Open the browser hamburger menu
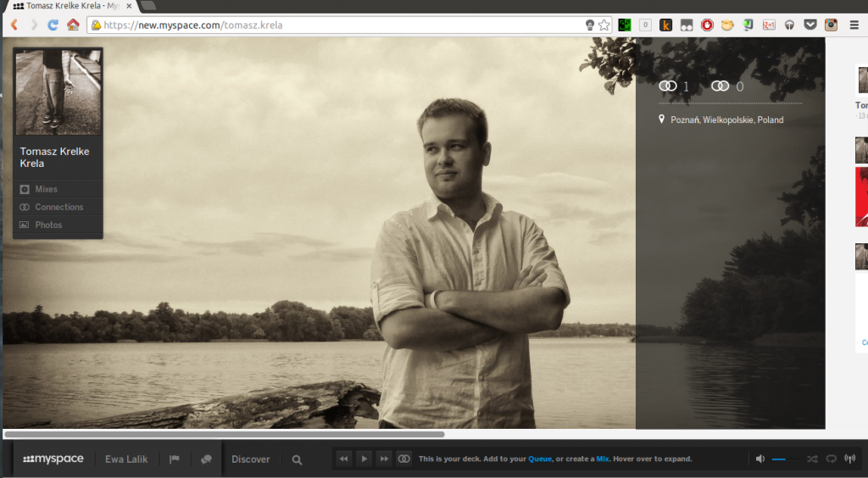868x478 pixels. [x=854, y=25]
